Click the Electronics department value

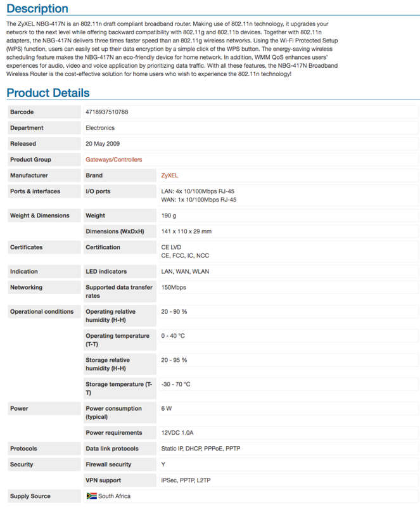(x=100, y=128)
